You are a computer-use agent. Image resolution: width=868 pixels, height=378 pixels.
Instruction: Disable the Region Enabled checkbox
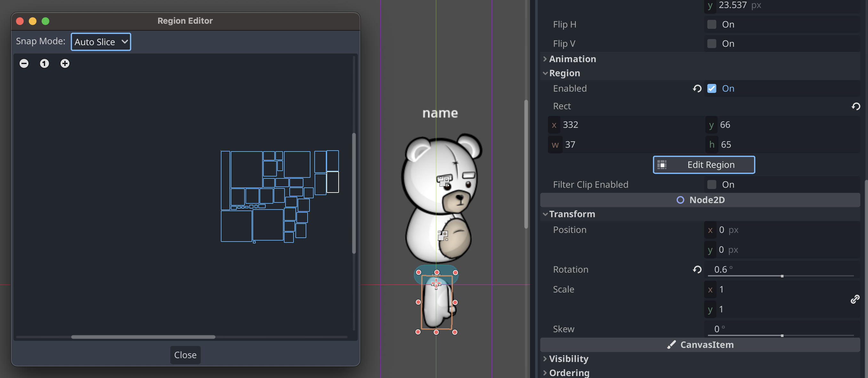(712, 88)
